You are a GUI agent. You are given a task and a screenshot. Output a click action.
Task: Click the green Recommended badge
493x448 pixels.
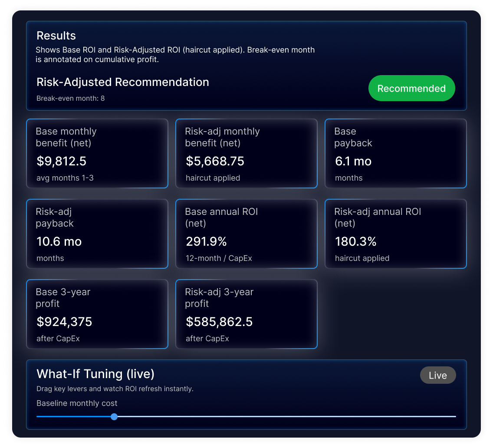411,89
